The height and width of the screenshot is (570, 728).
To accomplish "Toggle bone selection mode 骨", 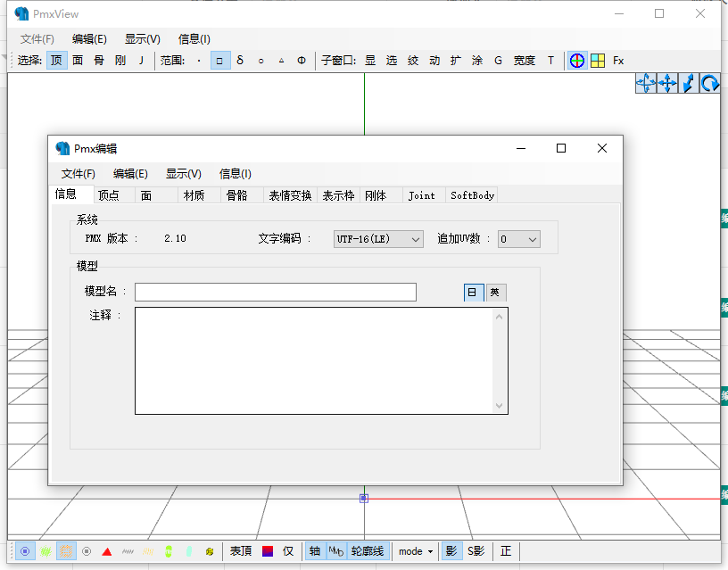I will (99, 61).
